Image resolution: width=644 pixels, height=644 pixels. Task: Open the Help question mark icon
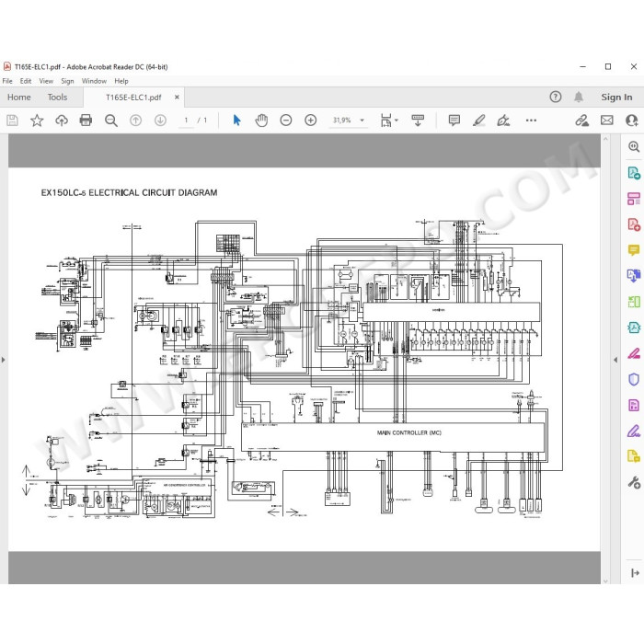[556, 97]
